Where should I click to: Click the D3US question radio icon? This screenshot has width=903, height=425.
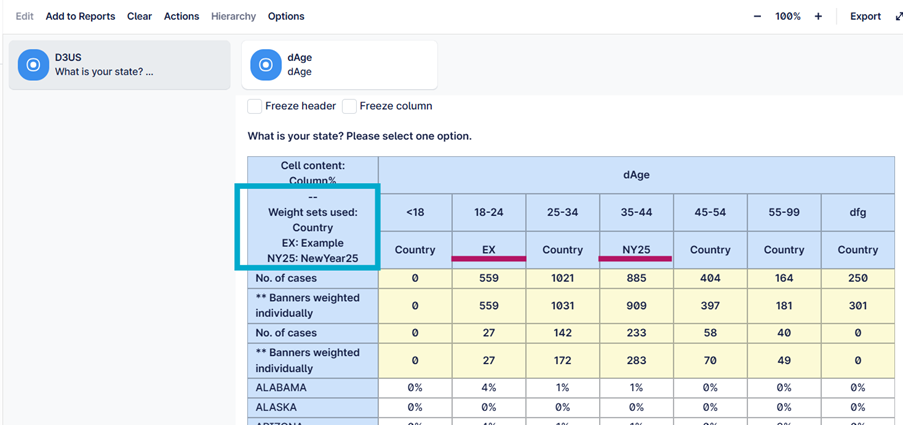tap(33, 65)
